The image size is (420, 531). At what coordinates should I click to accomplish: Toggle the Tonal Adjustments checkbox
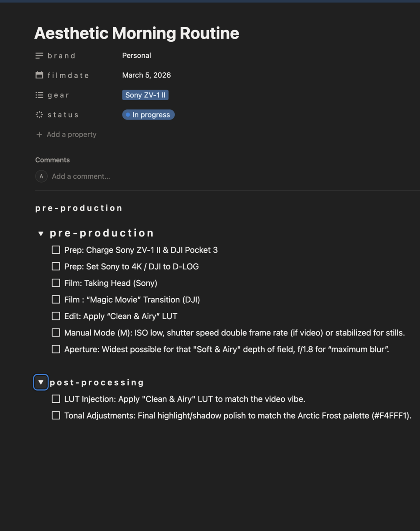(x=56, y=416)
